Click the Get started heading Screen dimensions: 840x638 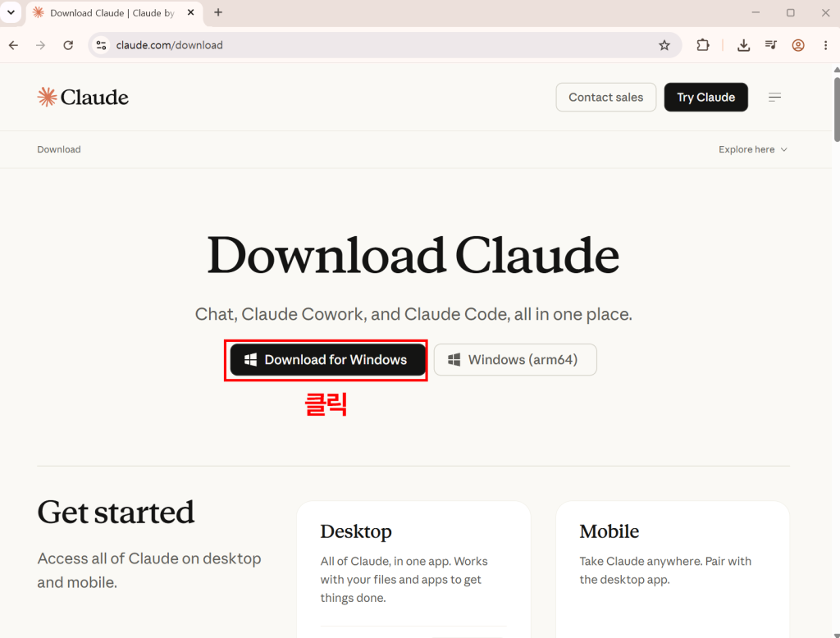[x=116, y=512]
